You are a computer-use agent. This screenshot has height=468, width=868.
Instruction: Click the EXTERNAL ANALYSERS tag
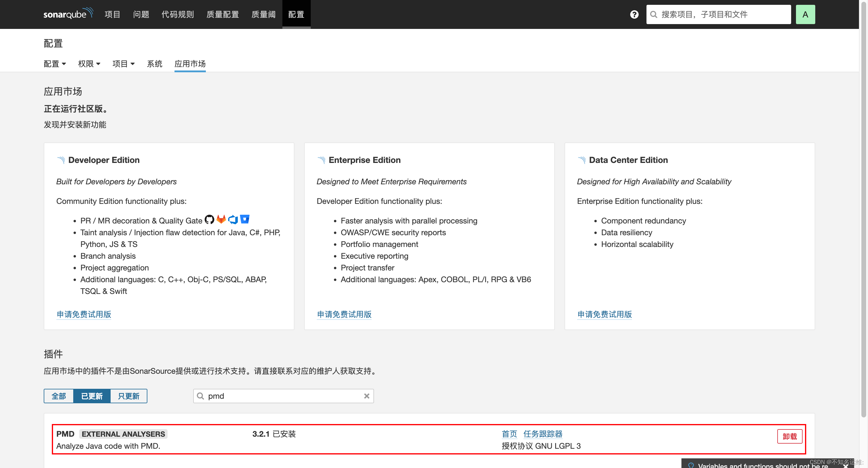point(123,434)
